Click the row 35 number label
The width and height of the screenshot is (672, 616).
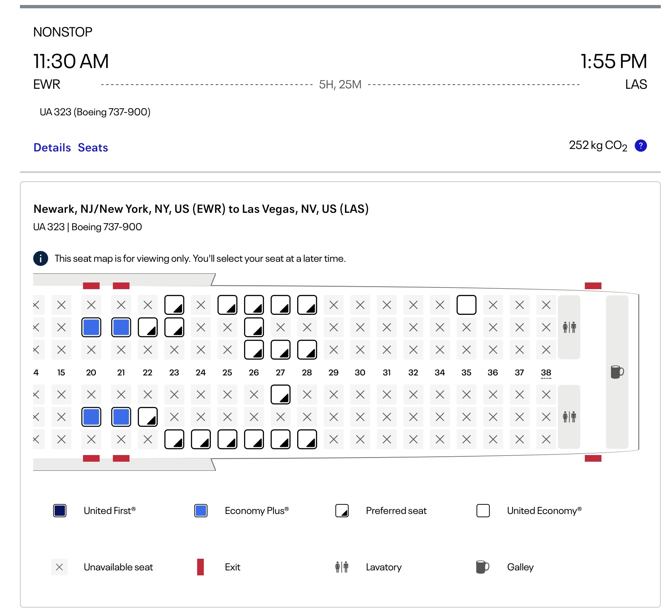coord(467,373)
